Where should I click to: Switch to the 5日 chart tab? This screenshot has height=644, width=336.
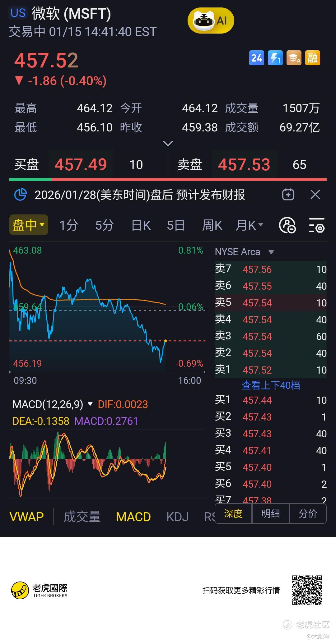[176, 225]
